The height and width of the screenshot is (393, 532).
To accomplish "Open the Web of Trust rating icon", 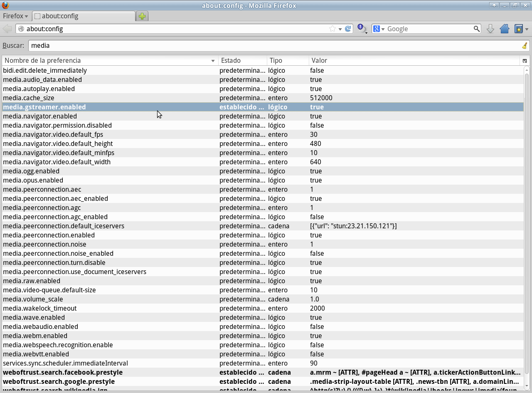I will coord(362,29).
